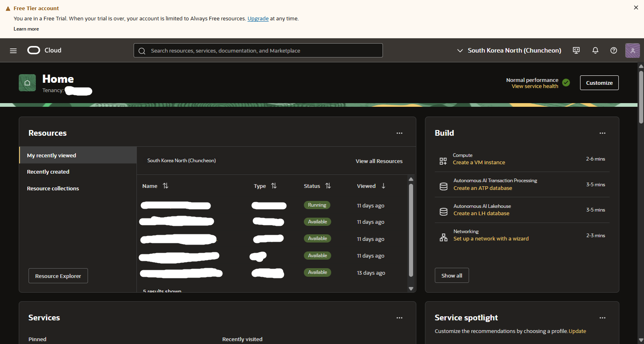The image size is (644, 344).
Task: Click the Available badge in the 13 days ago row
Action: pyautogui.click(x=317, y=272)
